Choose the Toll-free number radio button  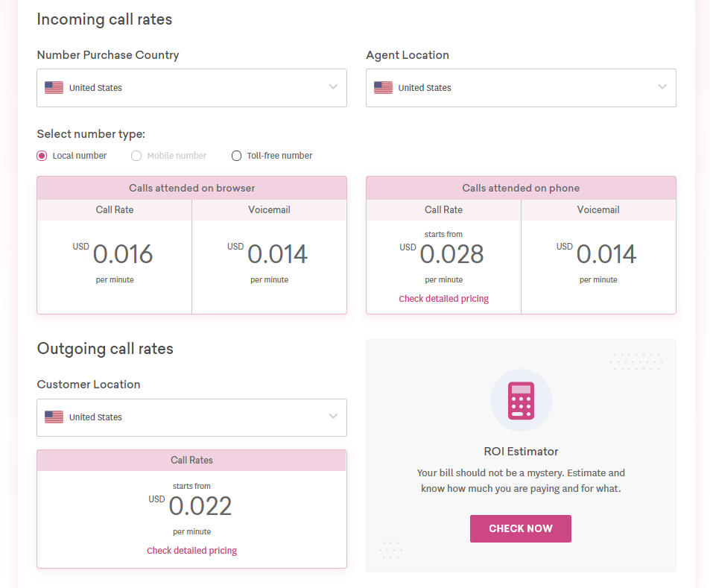[236, 156]
